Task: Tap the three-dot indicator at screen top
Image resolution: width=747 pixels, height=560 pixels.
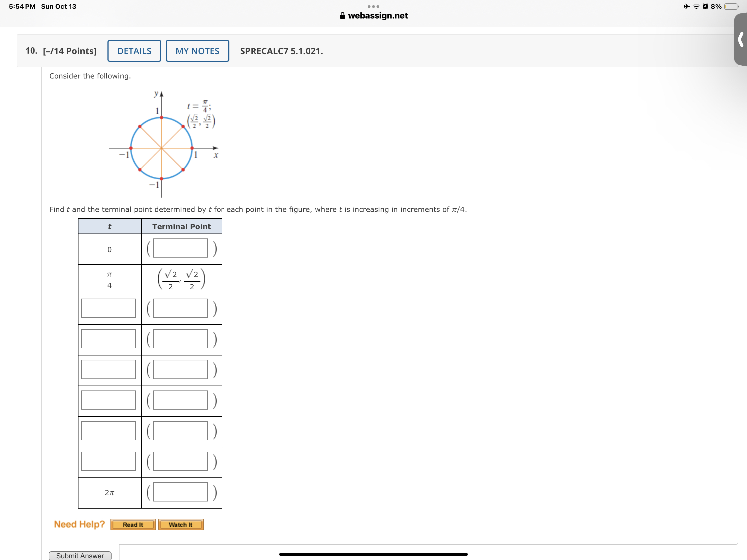Action: tap(374, 6)
